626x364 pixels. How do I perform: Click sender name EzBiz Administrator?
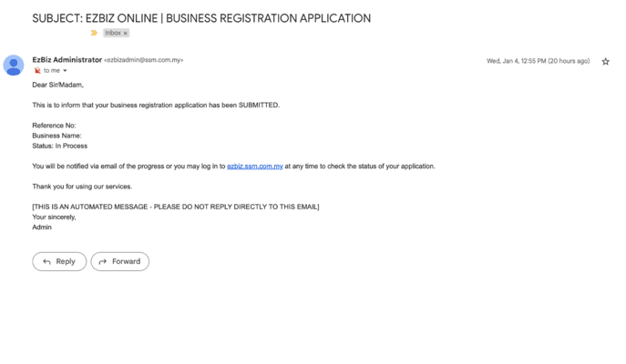click(x=67, y=60)
